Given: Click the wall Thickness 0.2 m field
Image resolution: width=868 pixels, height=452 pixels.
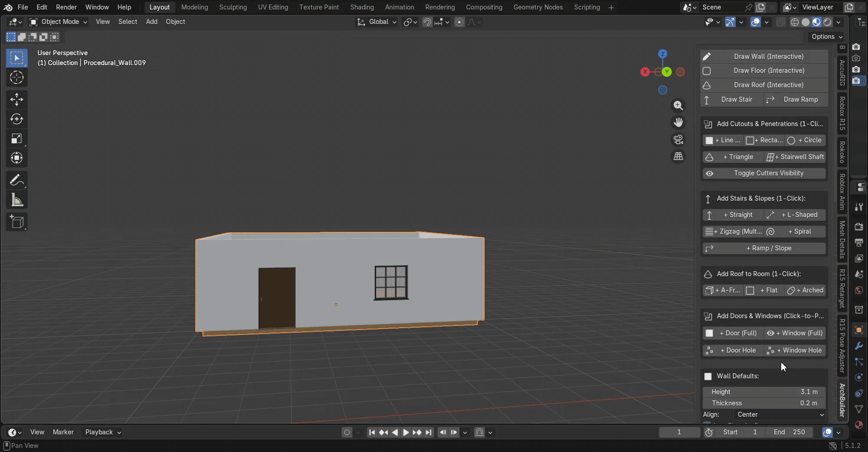Looking at the screenshot, I should pyautogui.click(x=764, y=403).
